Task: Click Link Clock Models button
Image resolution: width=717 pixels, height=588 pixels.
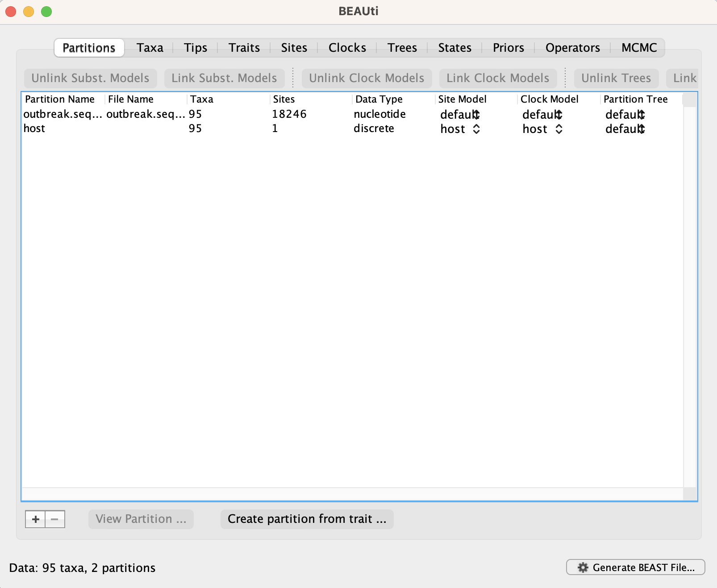Action: pos(498,78)
